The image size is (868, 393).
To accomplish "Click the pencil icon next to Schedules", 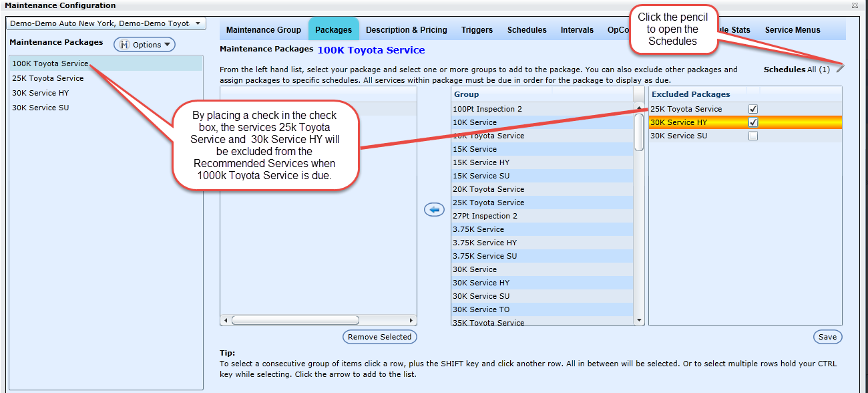I will tap(840, 68).
